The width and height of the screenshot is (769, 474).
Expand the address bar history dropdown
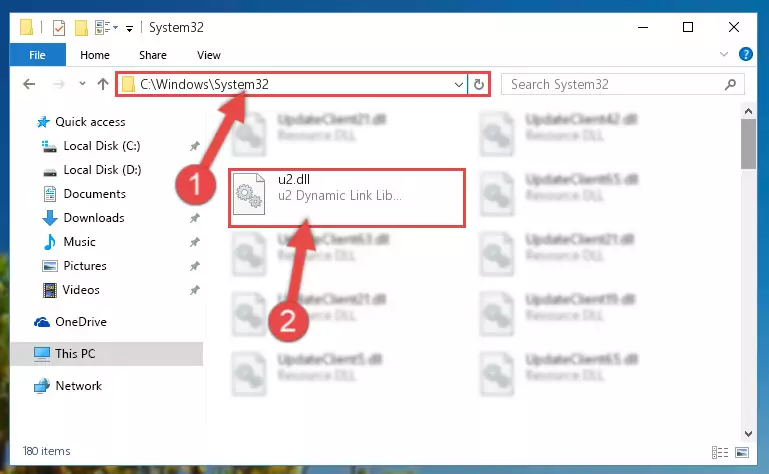[459, 84]
